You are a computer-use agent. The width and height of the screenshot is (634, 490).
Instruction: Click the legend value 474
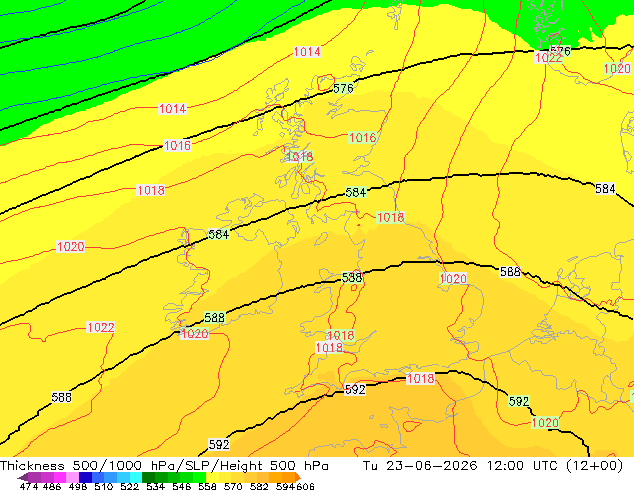click(29, 486)
